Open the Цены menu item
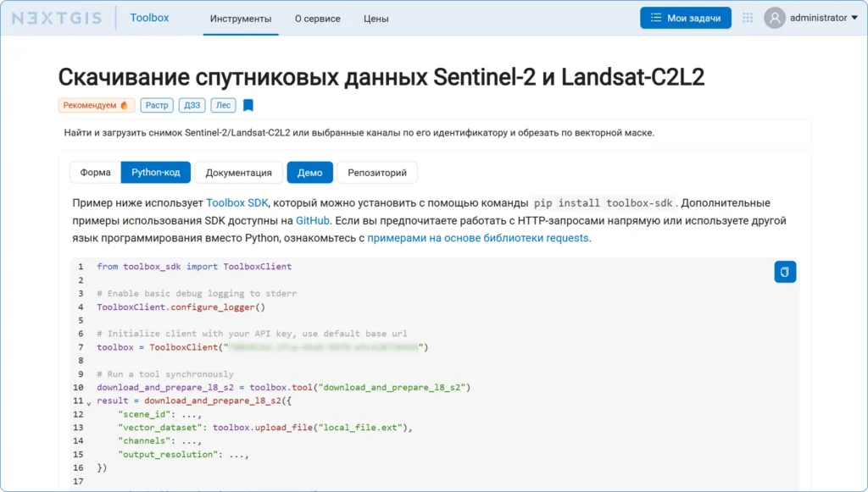The height and width of the screenshot is (492, 868). tap(376, 19)
